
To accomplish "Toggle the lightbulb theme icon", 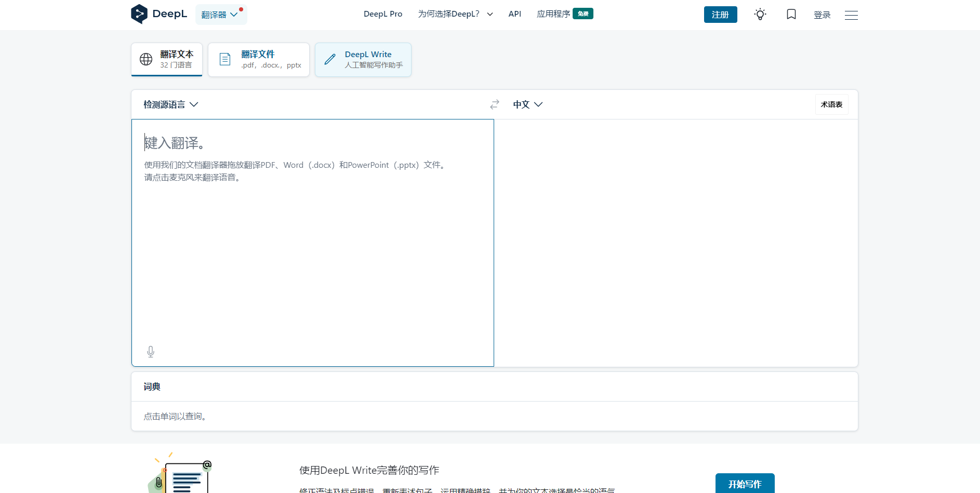I will (760, 15).
